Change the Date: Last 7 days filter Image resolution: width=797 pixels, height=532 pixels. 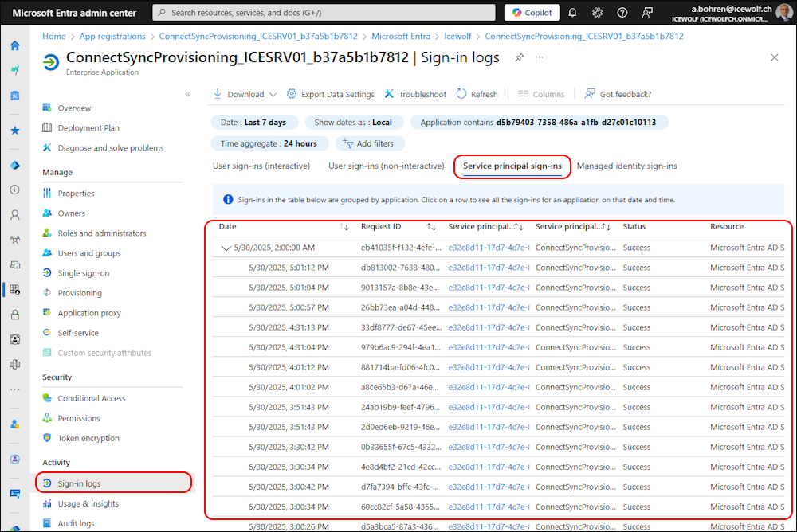point(253,123)
